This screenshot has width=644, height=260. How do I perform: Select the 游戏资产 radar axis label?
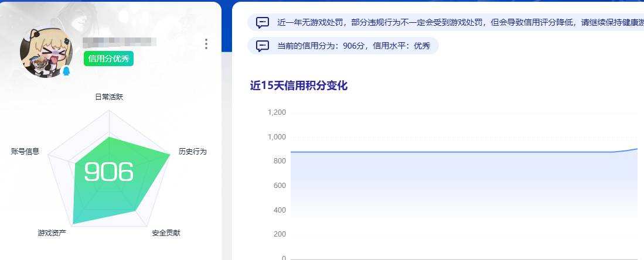click(52, 233)
